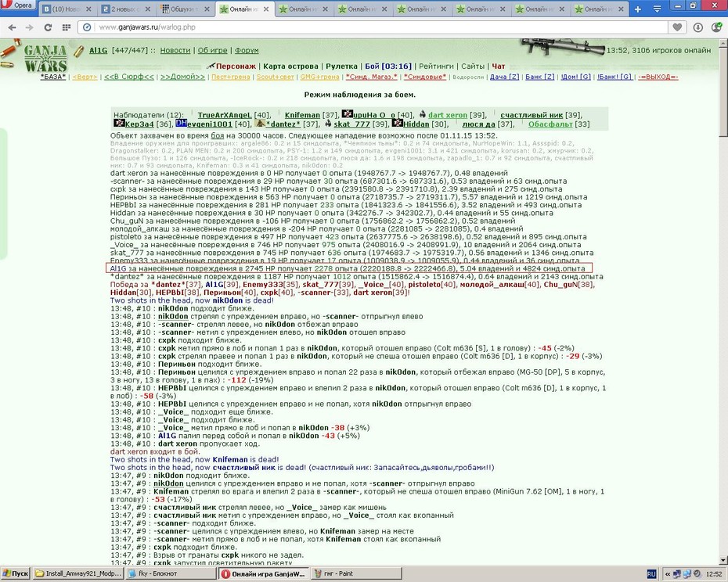Add page to bookmarks heart icon

pos(677,27)
